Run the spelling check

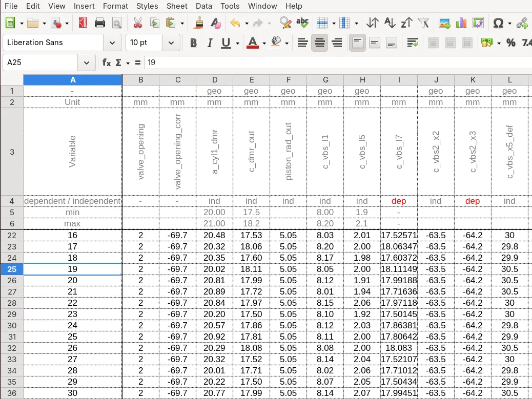coord(302,23)
